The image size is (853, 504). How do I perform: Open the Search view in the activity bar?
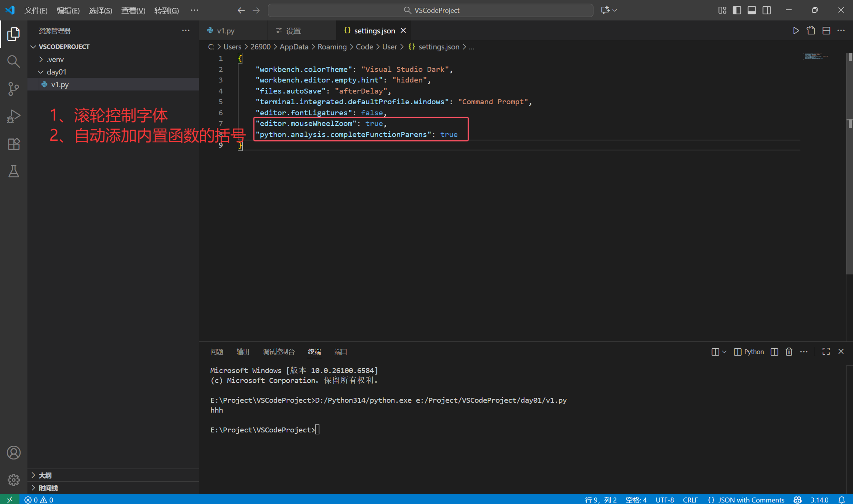pos(13,61)
